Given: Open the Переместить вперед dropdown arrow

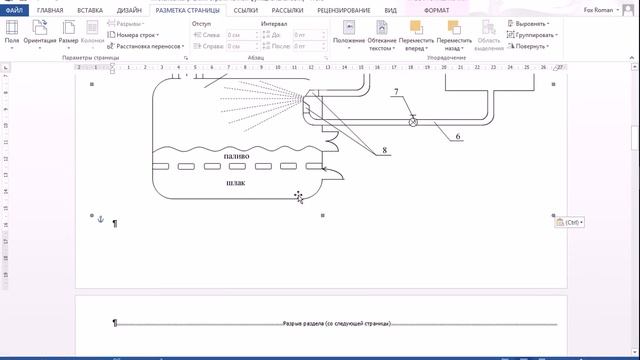Looking at the screenshot, I should tap(427, 49).
